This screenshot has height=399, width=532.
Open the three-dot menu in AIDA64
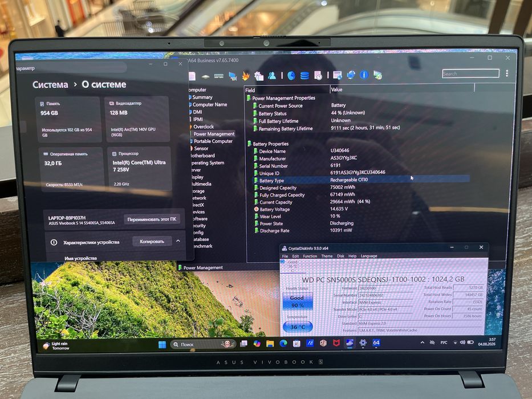(507, 74)
